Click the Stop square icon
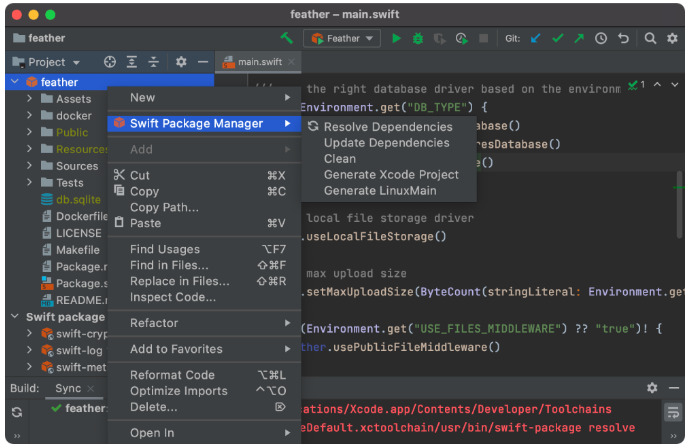Screen dimensions: 692x448 (x=483, y=39)
